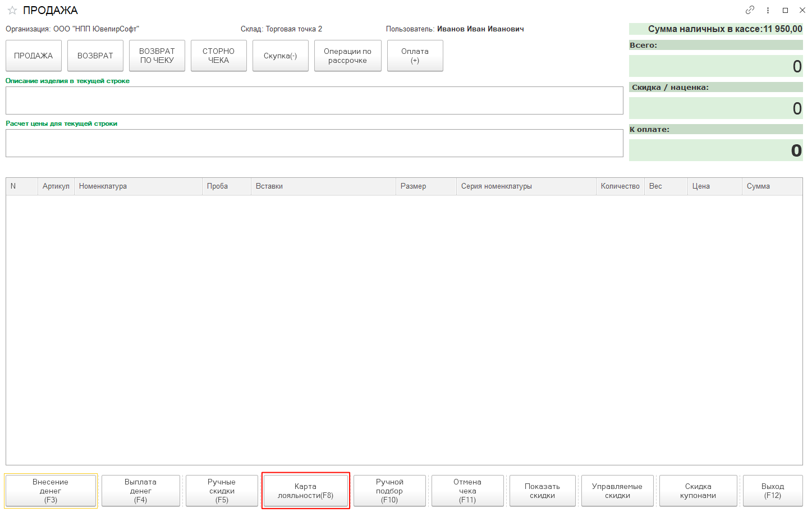
Task: Click Скидка купонами button
Action: pyautogui.click(x=698, y=491)
